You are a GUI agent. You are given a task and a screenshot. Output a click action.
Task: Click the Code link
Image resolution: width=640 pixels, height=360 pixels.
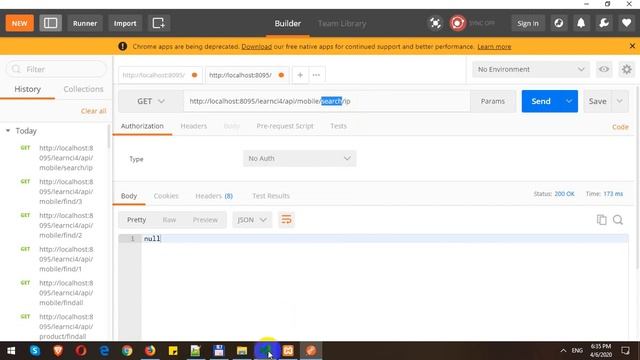620,127
